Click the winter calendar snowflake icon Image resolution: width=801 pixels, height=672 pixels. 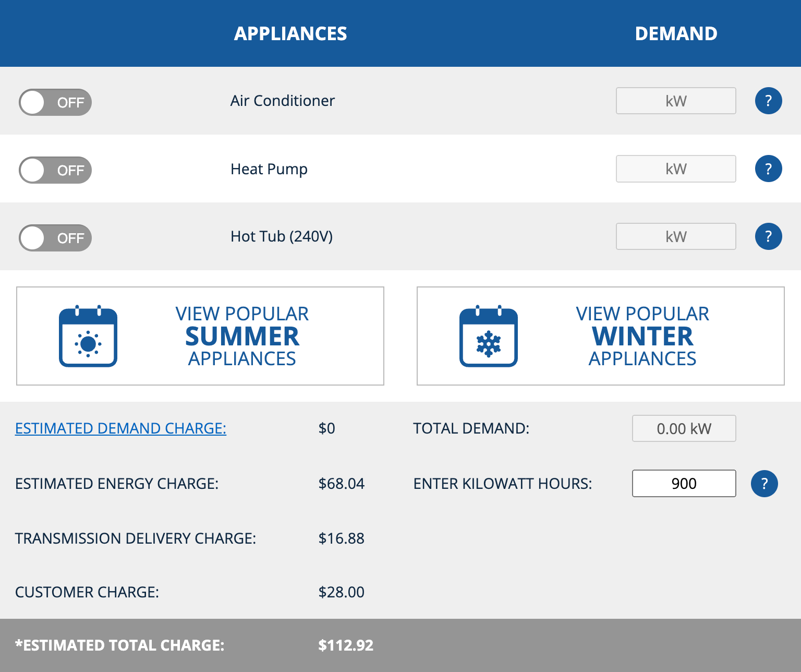pyautogui.click(x=488, y=337)
